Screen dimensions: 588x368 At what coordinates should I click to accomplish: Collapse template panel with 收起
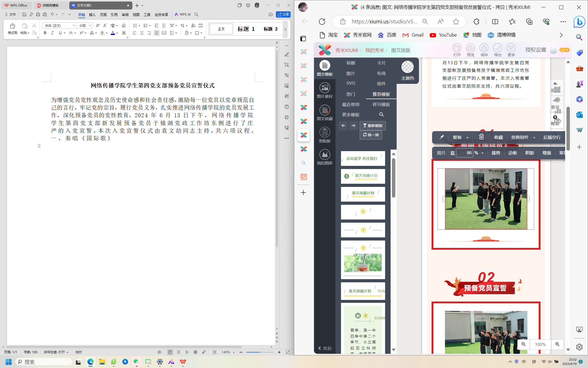[x=325, y=348]
